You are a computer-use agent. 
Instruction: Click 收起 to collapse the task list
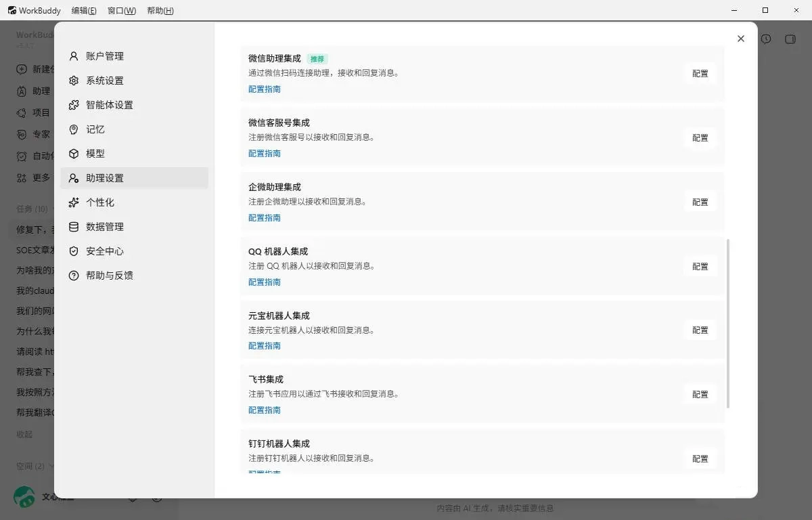click(24, 434)
